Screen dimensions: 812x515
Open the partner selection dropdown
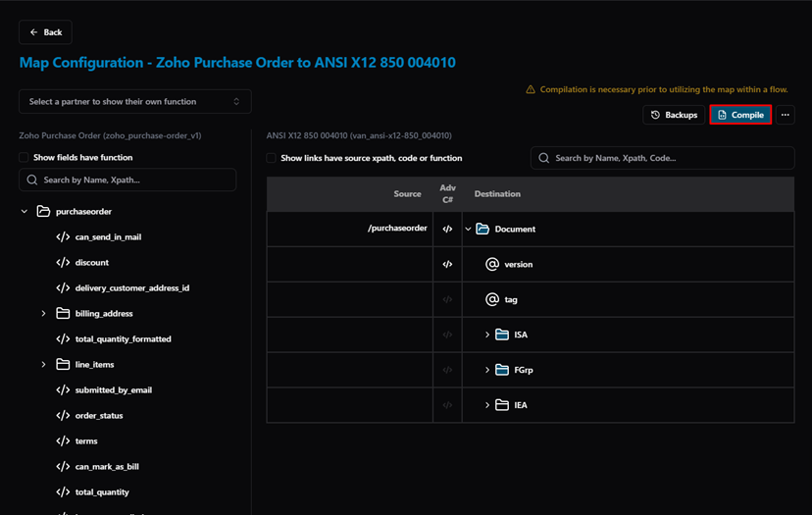point(135,102)
